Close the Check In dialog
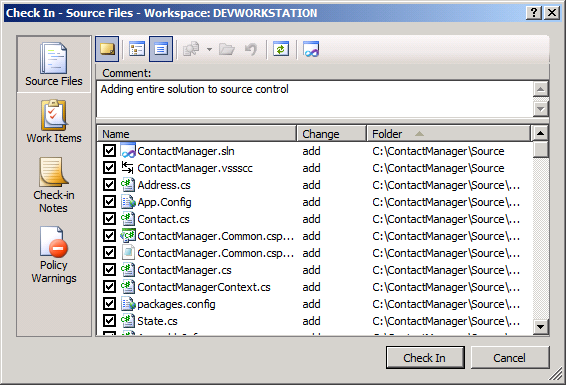 552,13
